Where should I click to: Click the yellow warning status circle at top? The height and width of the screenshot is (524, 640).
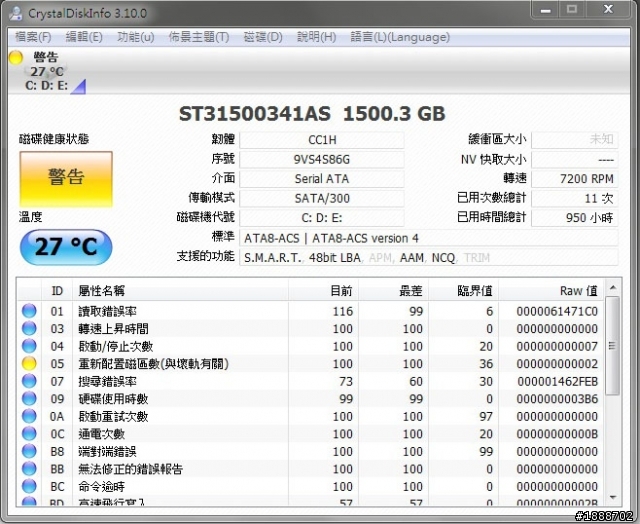[x=16, y=58]
